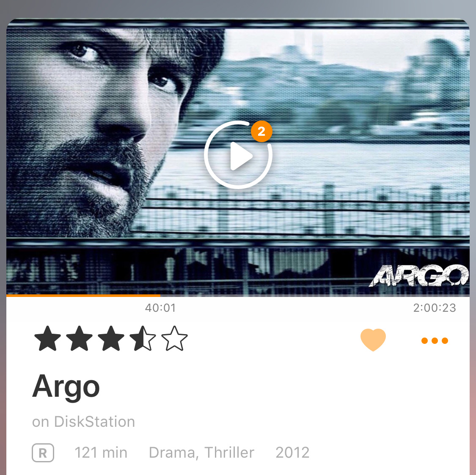Select the 40:01 elapsed time label
The image size is (476, 475).
pyautogui.click(x=160, y=308)
